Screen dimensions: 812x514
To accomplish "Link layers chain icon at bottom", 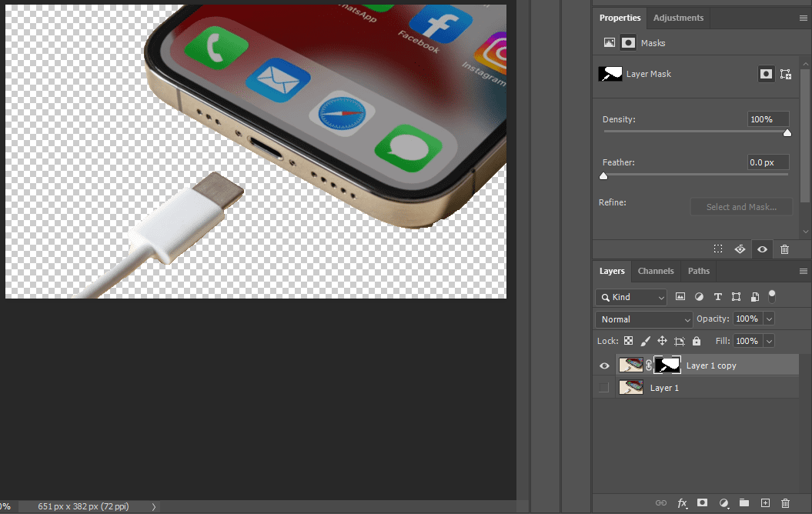I will [x=661, y=502].
